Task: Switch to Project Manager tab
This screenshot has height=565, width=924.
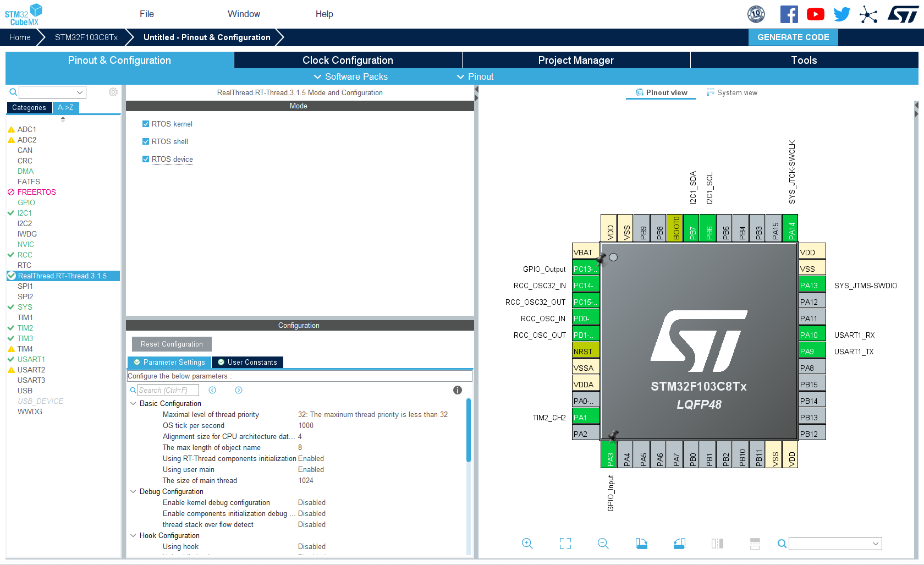Action: tap(576, 60)
